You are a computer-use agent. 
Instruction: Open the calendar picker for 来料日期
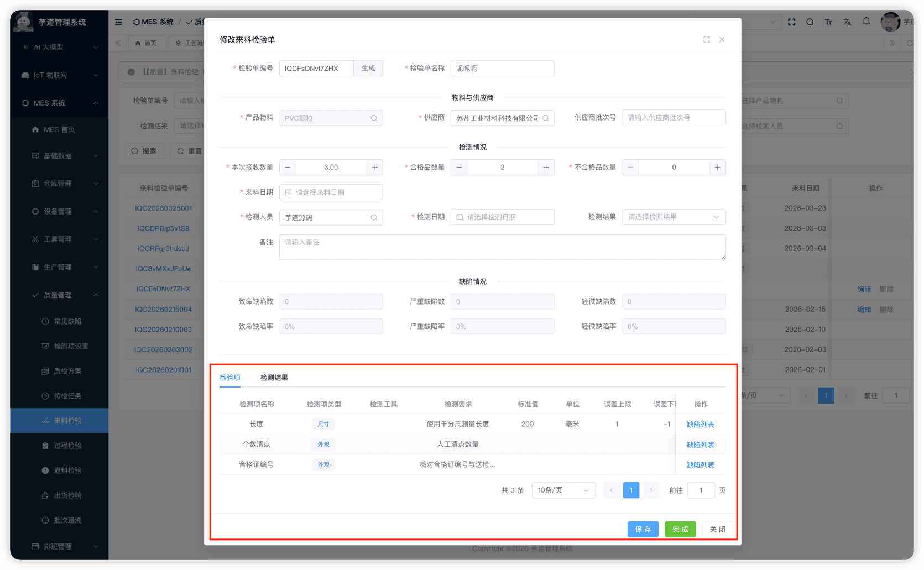pyautogui.click(x=287, y=192)
